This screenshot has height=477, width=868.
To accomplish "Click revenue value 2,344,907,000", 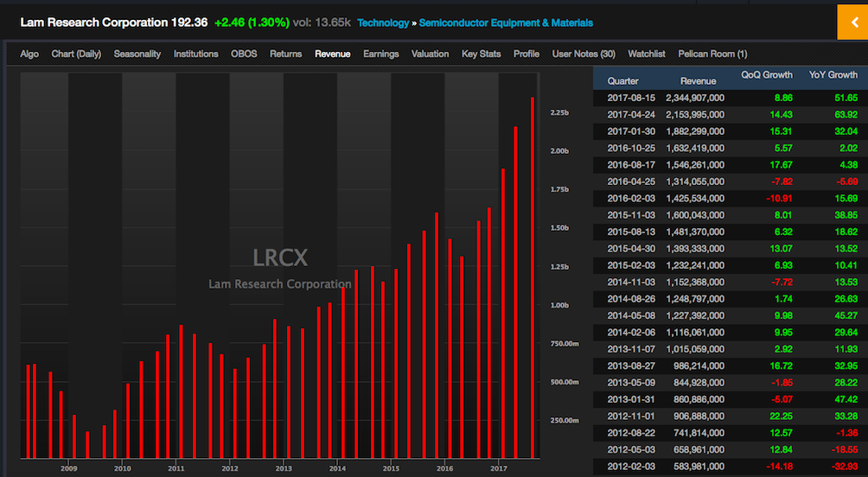I will [x=695, y=98].
